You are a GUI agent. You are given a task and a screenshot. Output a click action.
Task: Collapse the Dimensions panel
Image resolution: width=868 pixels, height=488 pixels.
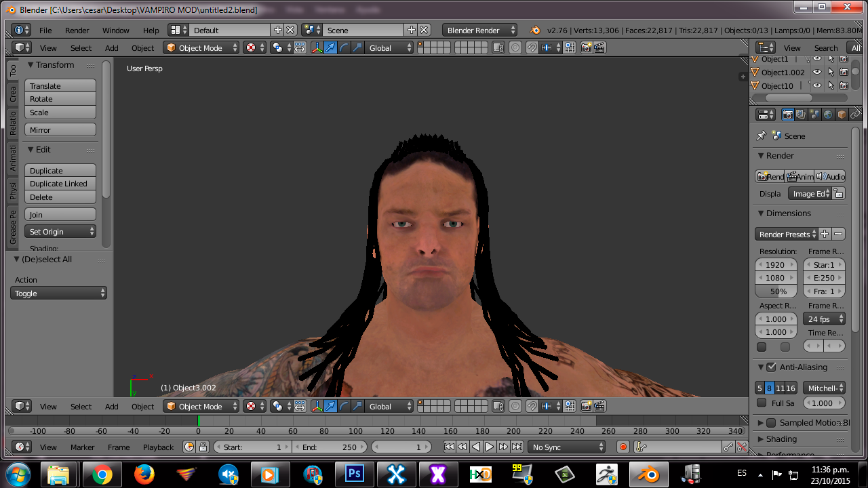pyautogui.click(x=761, y=213)
